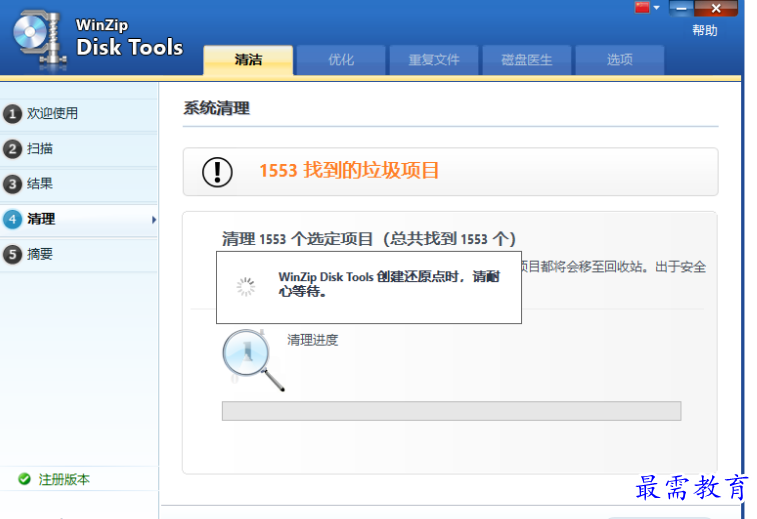Click the 系统清理 heading
Screen dimensions: 757x519
(217, 108)
